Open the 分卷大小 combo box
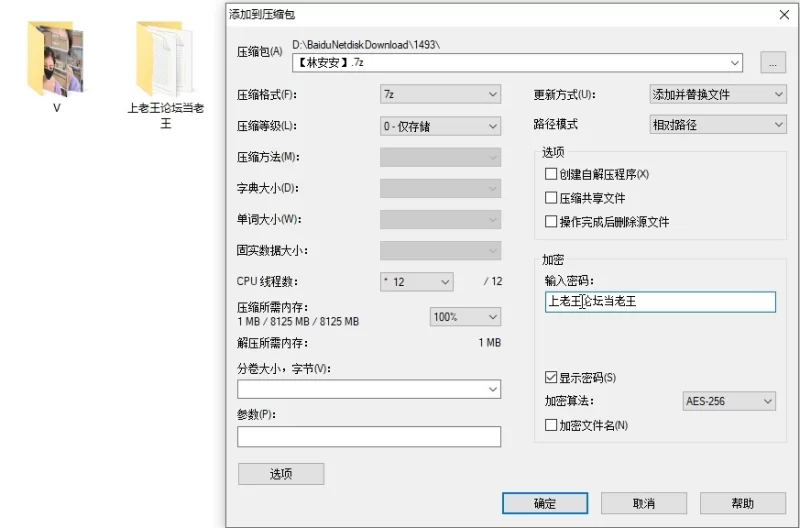This screenshot has width=800, height=528. pyautogui.click(x=369, y=389)
